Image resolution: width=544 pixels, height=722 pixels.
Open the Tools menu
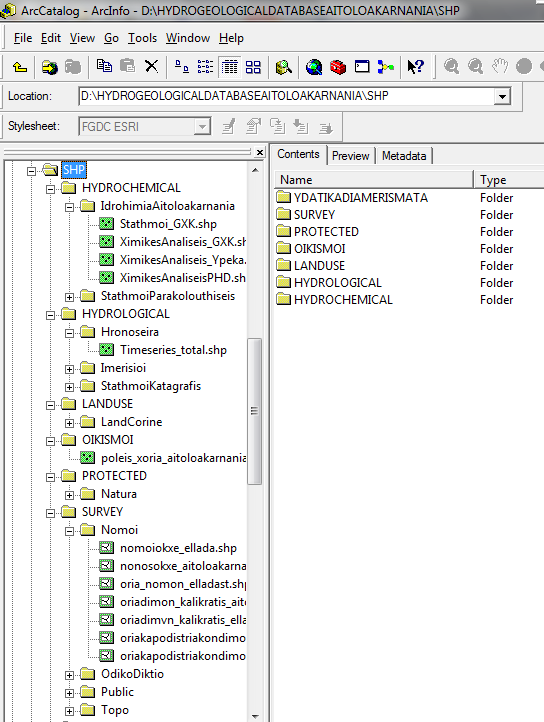click(142, 38)
